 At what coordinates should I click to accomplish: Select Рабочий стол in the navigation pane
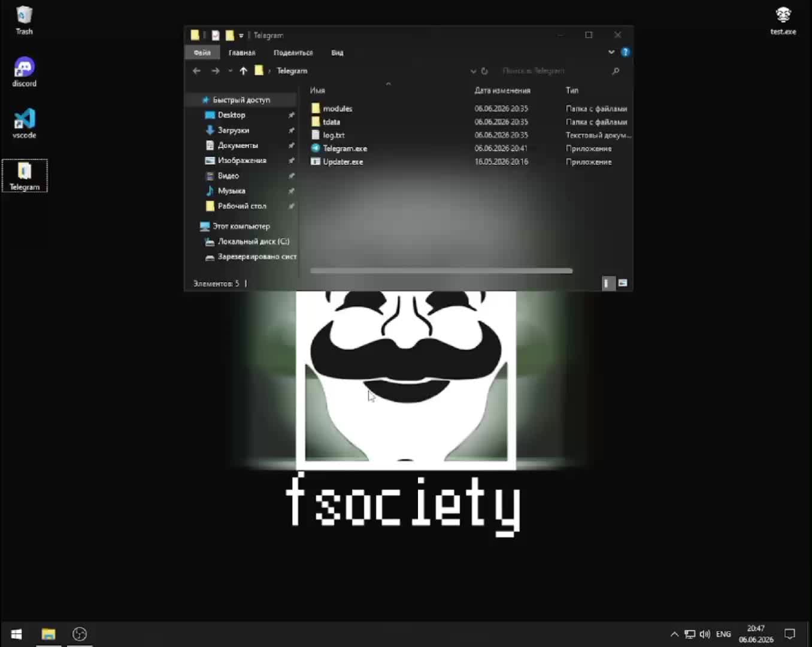241,206
